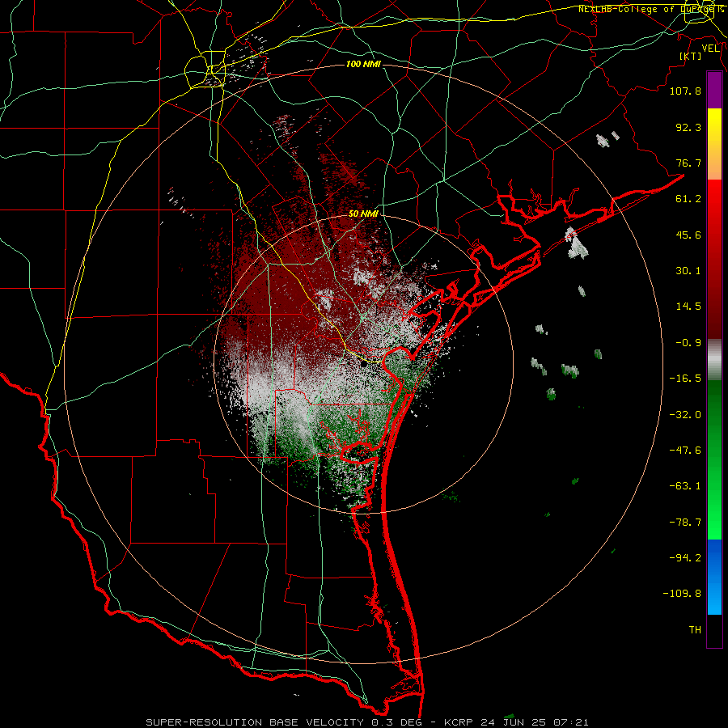The image size is (728, 728).
Task: Click the 92.3 velocity scale value
Action: point(688,127)
